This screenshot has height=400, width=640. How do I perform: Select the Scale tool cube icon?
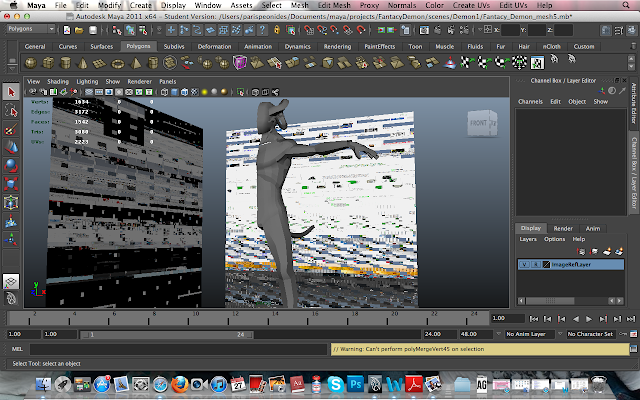tap(11, 183)
